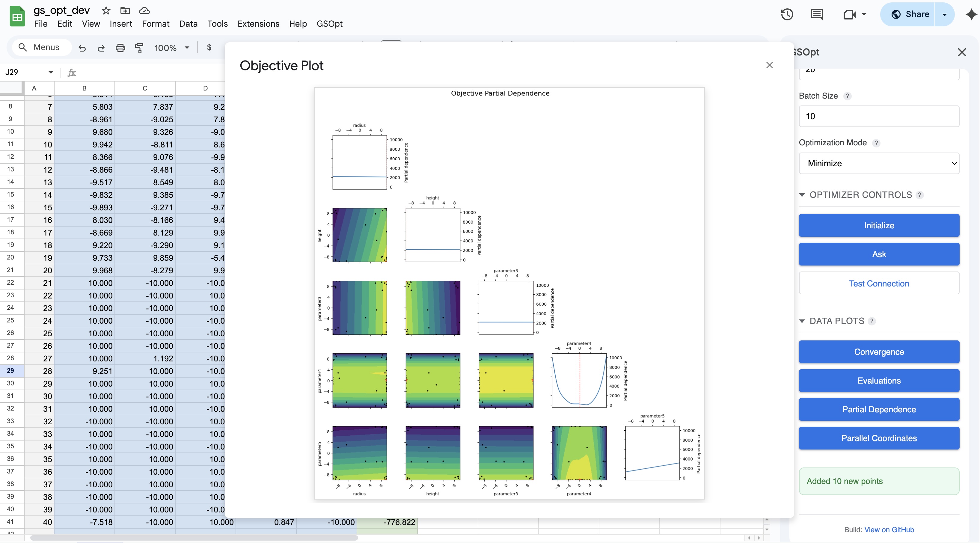Click the Gemini sparkle icon
Viewport: 980px width, 543px height.
point(971,14)
